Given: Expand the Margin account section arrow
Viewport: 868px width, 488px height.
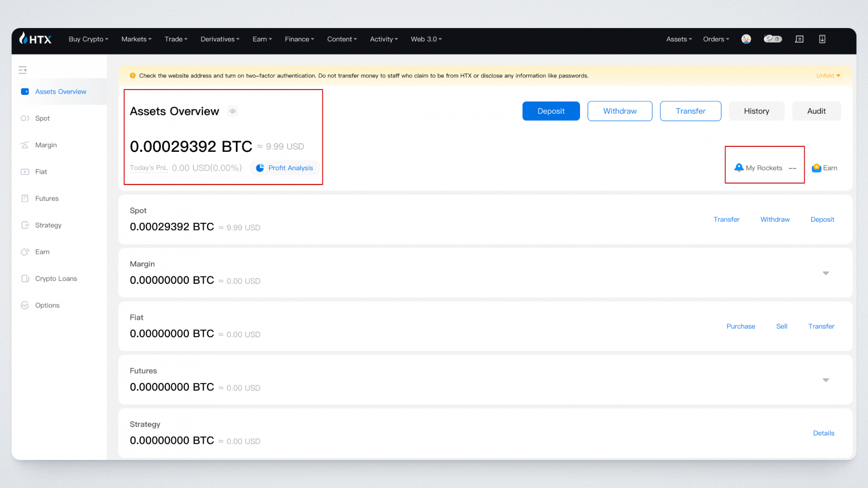Looking at the screenshot, I should pyautogui.click(x=826, y=273).
